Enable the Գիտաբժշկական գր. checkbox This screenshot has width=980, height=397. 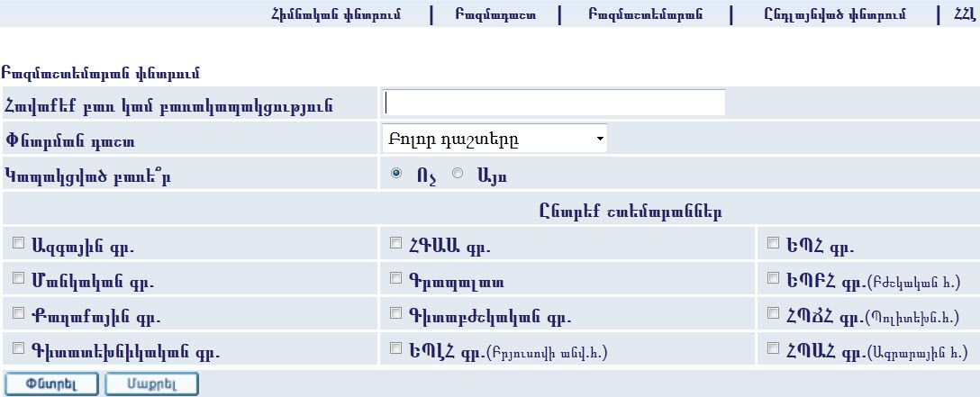395,313
